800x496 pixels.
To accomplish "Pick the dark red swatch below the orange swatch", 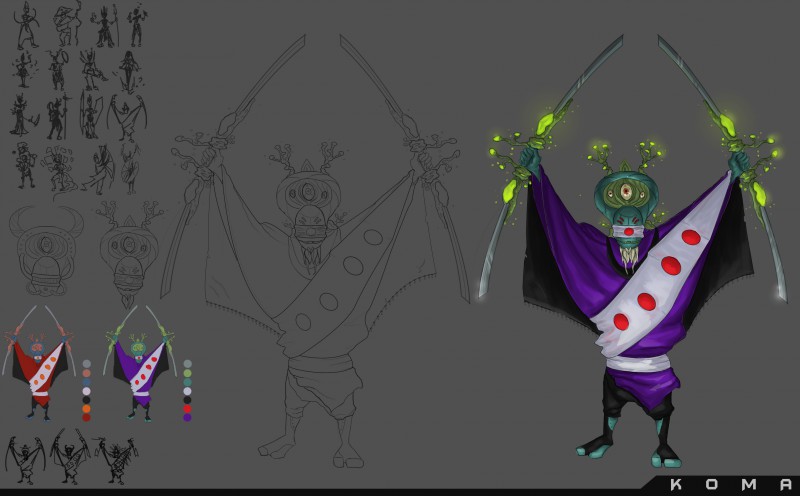I will 86,417.
